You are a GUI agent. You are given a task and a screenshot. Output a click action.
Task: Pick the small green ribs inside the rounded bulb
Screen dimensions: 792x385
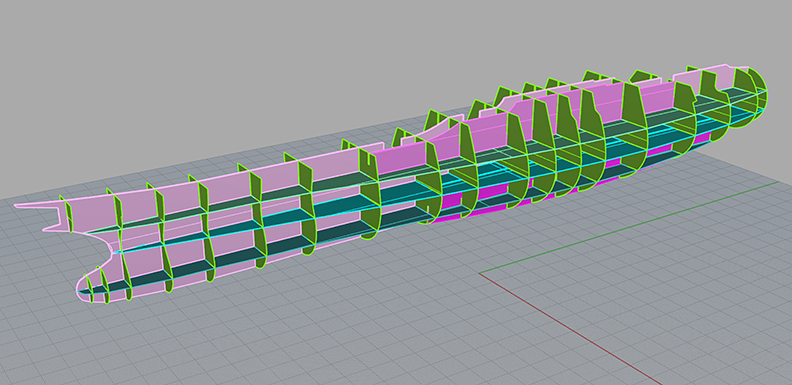[x=97, y=287]
